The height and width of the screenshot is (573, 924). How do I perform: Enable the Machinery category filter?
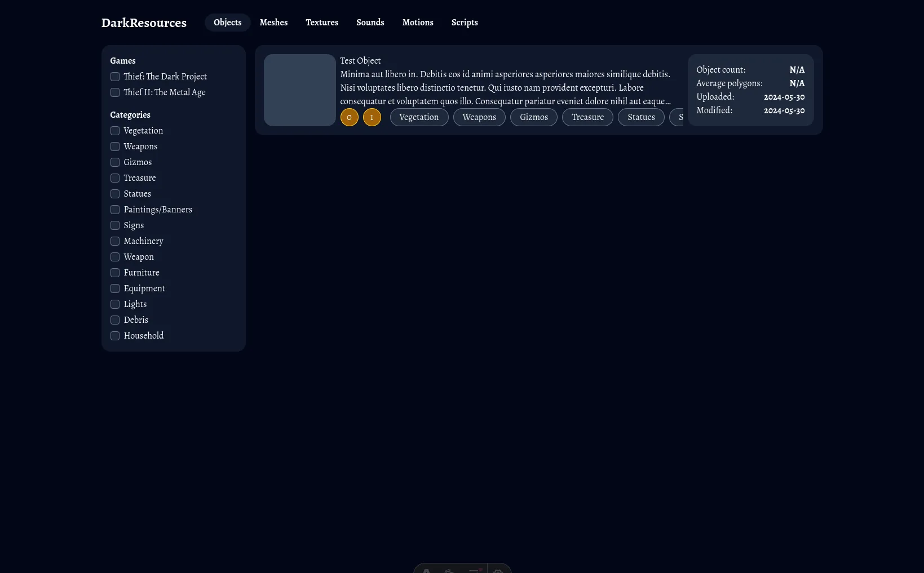pos(115,241)
